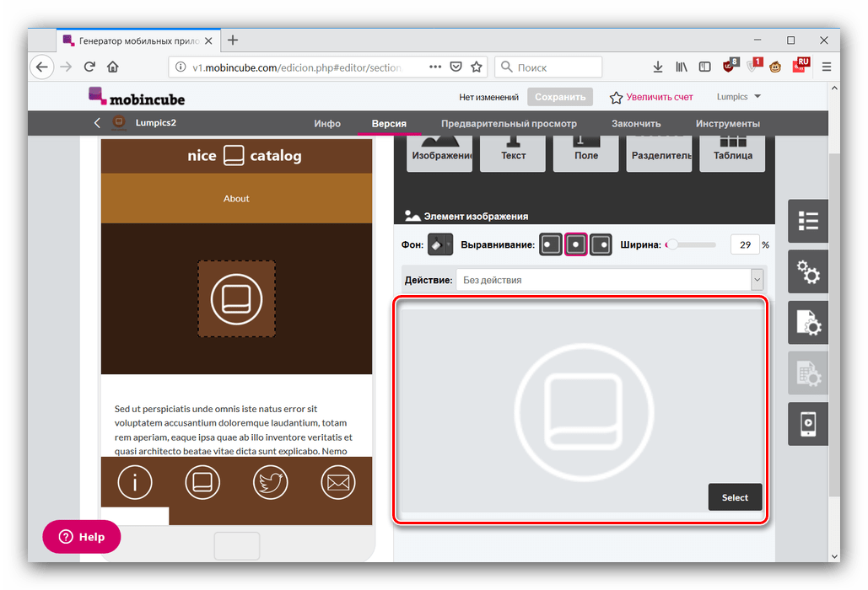Click the Select image button
The width and height of the screenshot is (868, 590).
pos(735,497)
